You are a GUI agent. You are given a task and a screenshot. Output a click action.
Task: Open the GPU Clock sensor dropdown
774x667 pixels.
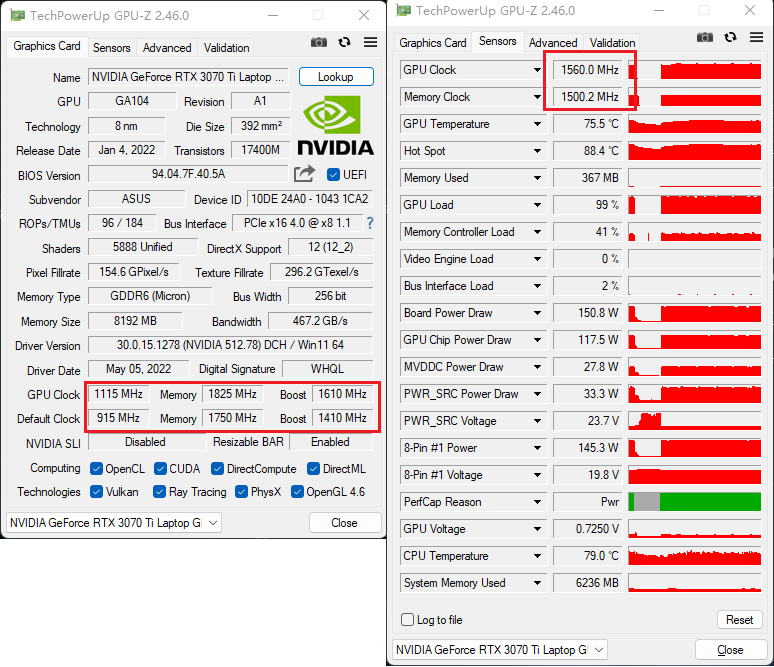pyautogui.click(x=537, y=70)
